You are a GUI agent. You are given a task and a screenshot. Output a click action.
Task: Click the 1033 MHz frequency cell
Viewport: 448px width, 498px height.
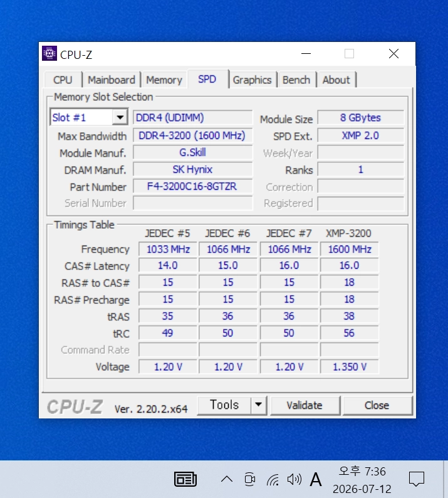(168, 249)
